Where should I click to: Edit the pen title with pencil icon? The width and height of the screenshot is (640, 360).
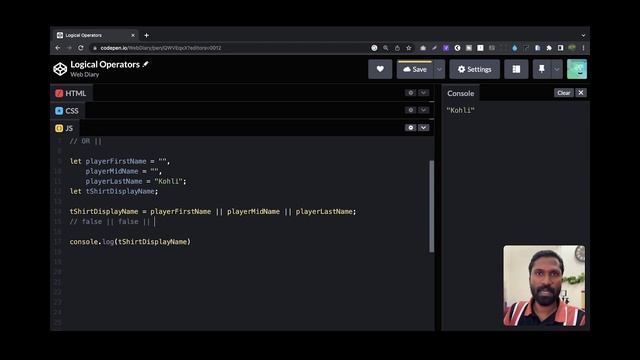(146, 64)
